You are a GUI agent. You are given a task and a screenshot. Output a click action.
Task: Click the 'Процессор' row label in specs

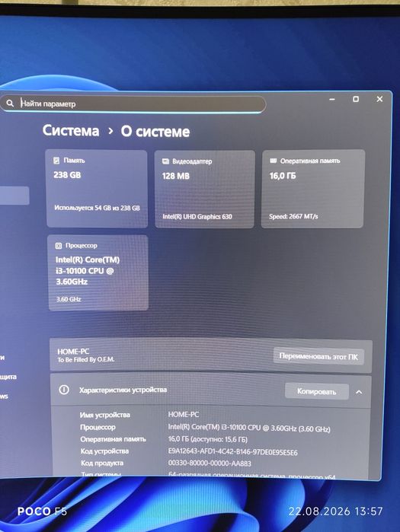point(98,427)
